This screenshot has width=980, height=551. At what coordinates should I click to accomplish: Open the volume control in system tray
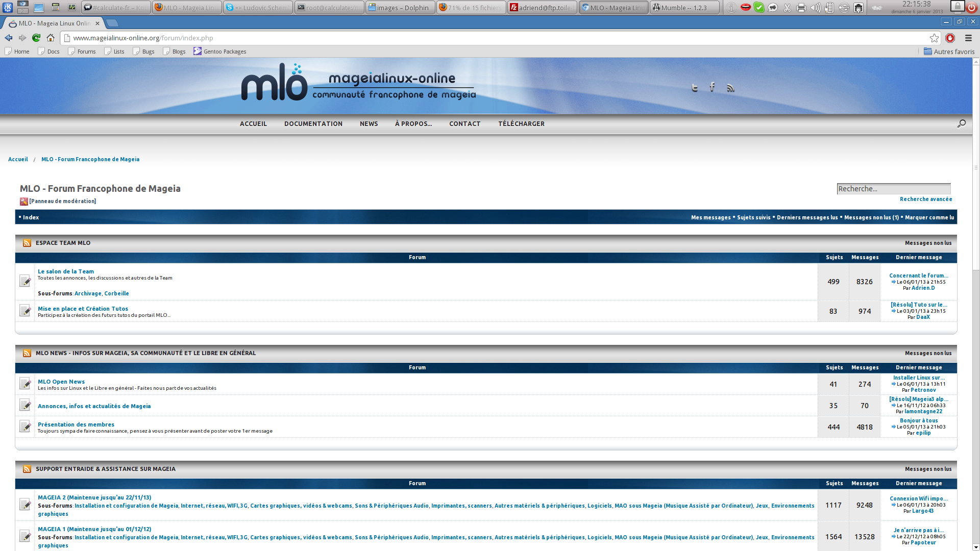(815, 8)
